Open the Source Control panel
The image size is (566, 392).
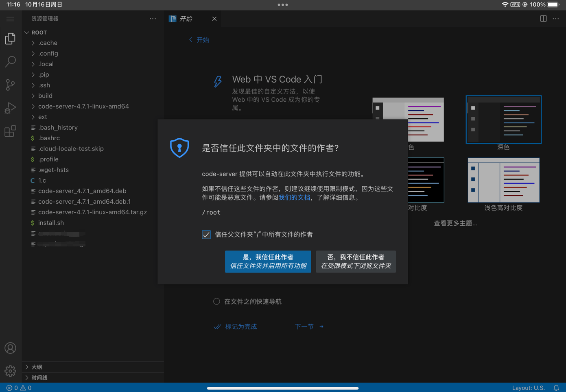click(10, 85)
